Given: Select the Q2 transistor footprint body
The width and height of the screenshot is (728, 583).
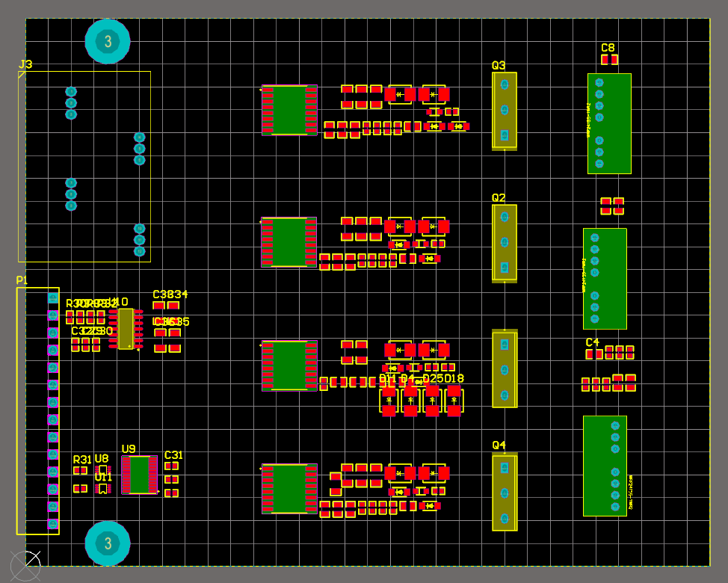Looking at the screenshot, I should coord(505,243).
